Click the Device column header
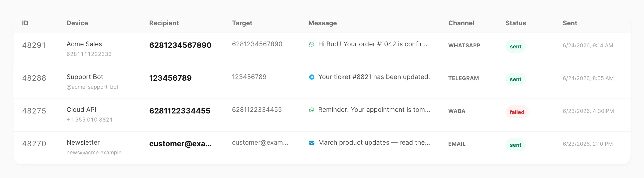Image resolution: width=644 pixels, height=178 pixels. point(77,23)
